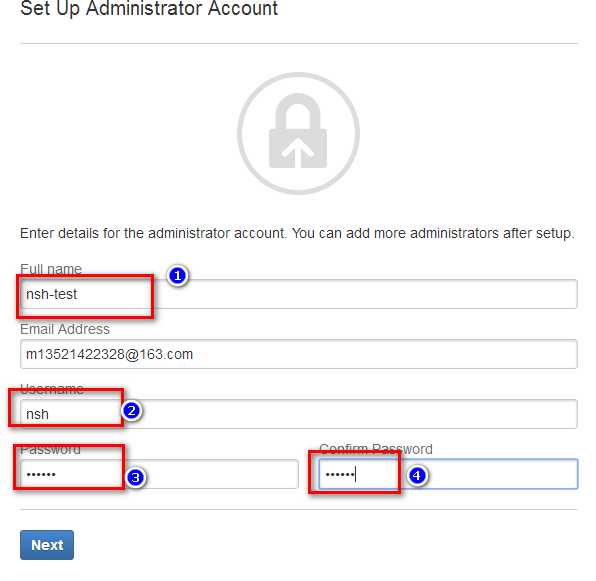Select the Email Address input field
This screenshot has width=596, height=581.
click(299, 354)
